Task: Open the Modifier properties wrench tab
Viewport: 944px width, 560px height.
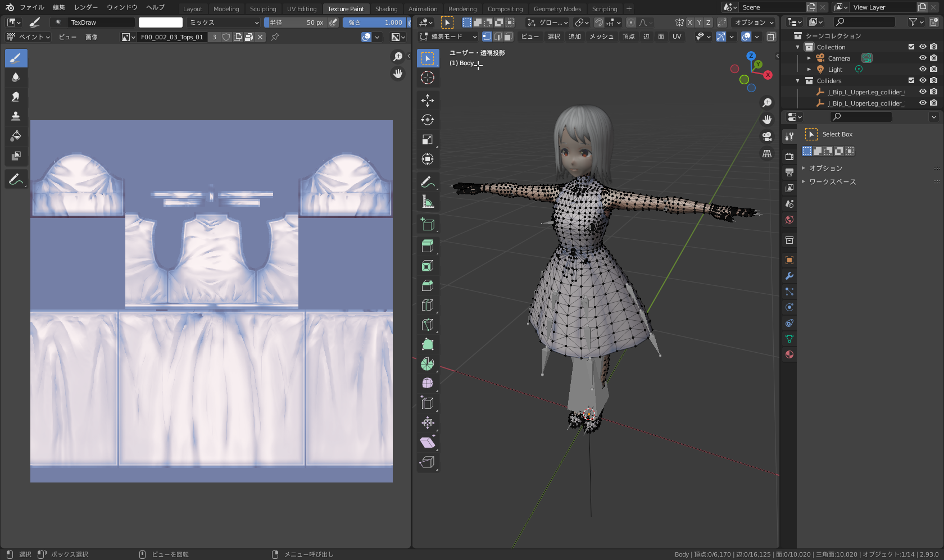Action: click(789, 276)
